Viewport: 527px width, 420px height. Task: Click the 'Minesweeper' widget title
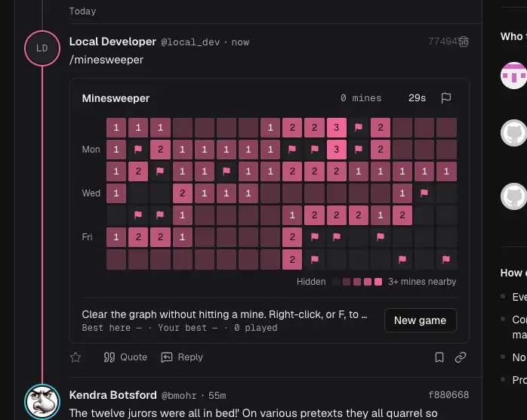tap(116, 98)
